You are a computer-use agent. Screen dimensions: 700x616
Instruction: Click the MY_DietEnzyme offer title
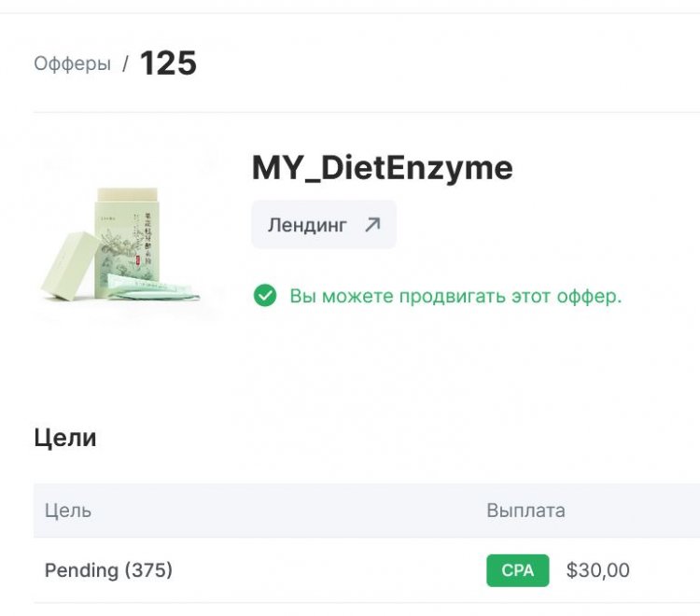pos(382,168)
